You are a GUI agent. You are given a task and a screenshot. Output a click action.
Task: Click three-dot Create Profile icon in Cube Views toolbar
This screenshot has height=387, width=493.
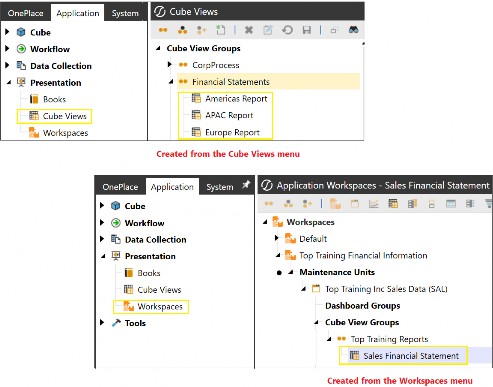click(182, 30)
